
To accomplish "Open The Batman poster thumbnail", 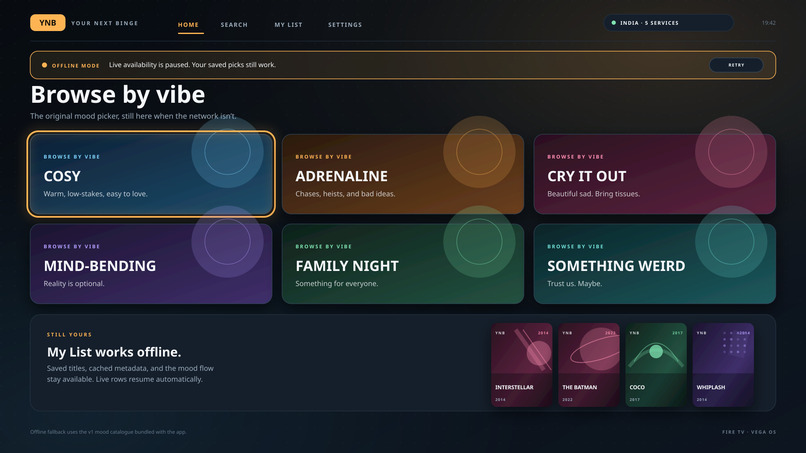I will tap(589, 365).
